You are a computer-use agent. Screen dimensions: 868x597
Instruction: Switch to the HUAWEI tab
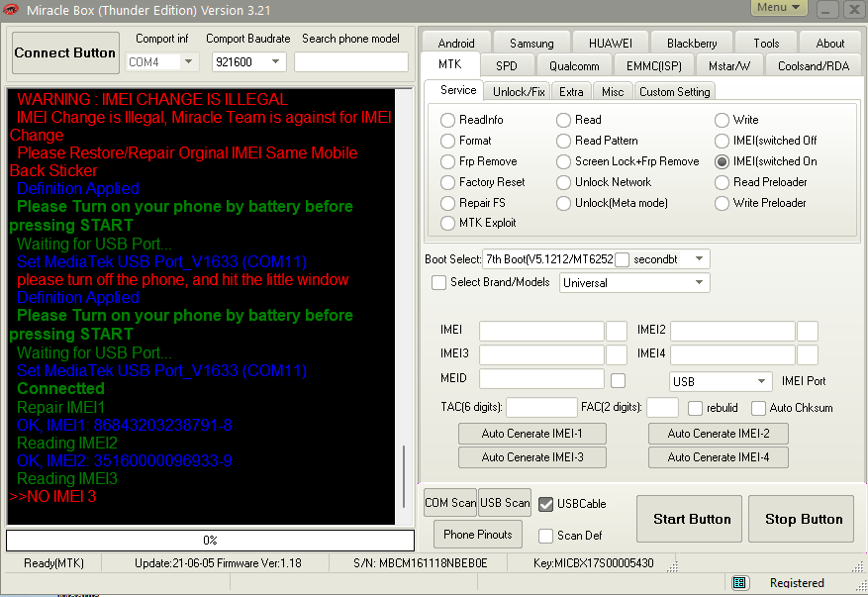[610, 44]
